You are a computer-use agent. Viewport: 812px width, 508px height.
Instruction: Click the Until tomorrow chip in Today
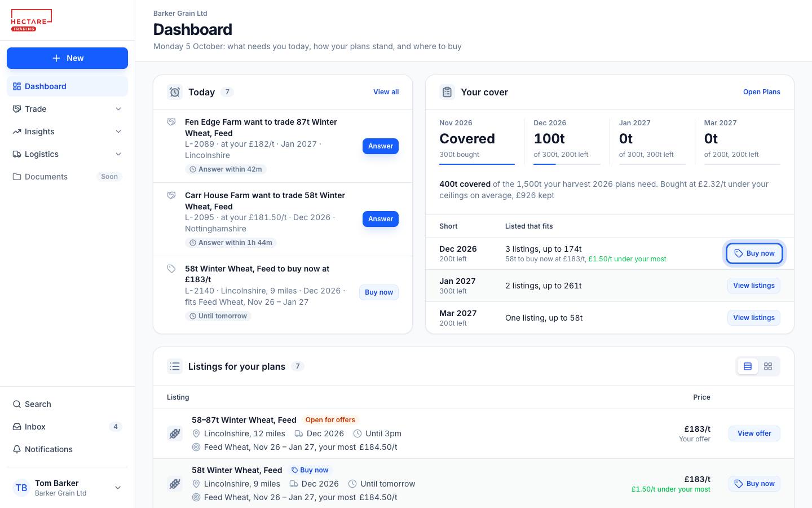(x=218, y=316)
